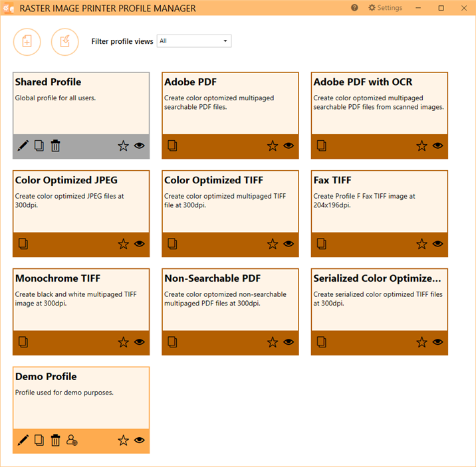
Task: Copy the Monochrome TIFF profile
Action: [23, 342]
